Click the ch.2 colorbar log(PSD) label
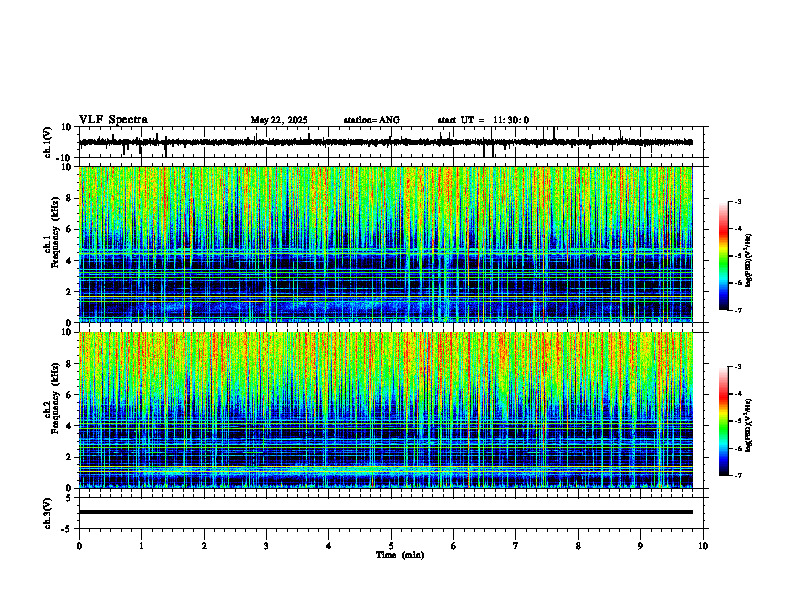This screenshot has height=612, width=792. (x=749, y=424)
